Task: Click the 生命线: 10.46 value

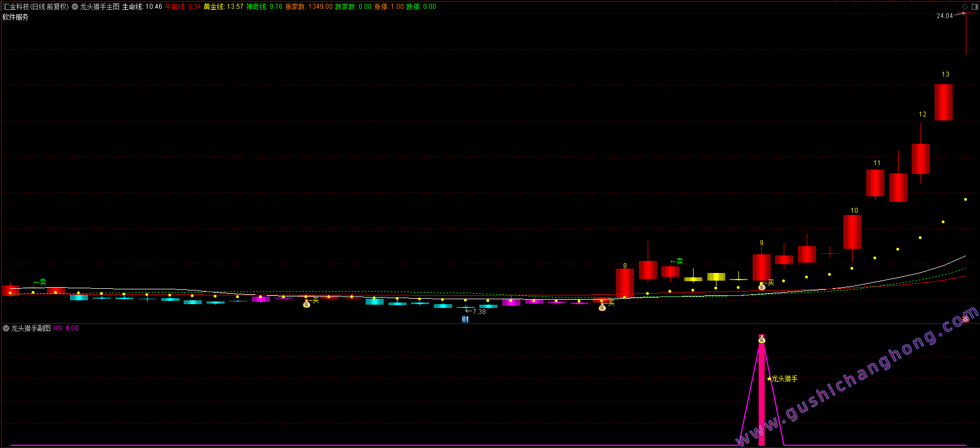Action: coord(142,7)
